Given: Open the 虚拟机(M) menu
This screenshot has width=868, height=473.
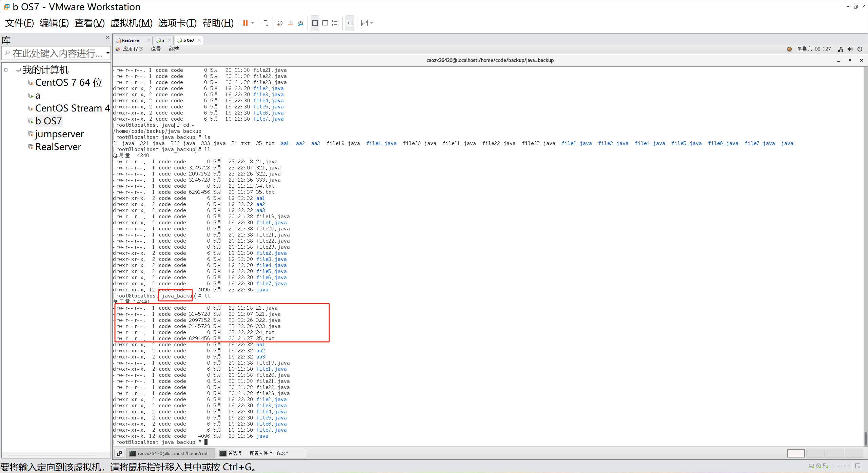Looking at the screenshot, I should click(131, 23).
